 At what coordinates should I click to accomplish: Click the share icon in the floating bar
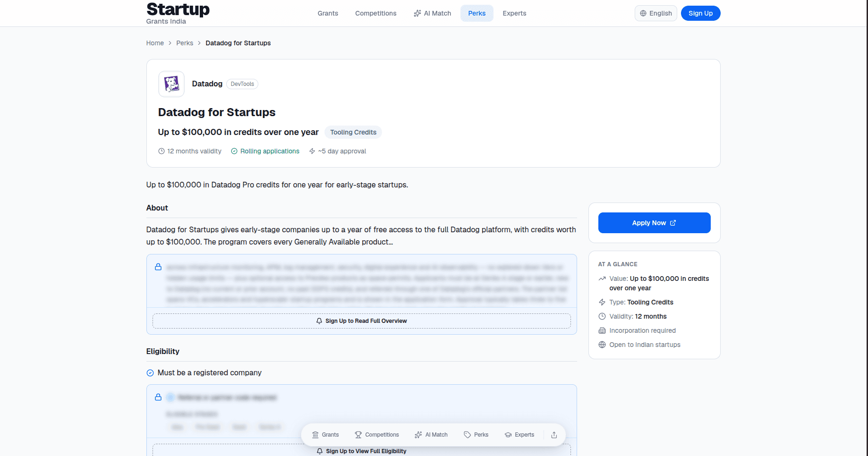[x=554, y=435]
